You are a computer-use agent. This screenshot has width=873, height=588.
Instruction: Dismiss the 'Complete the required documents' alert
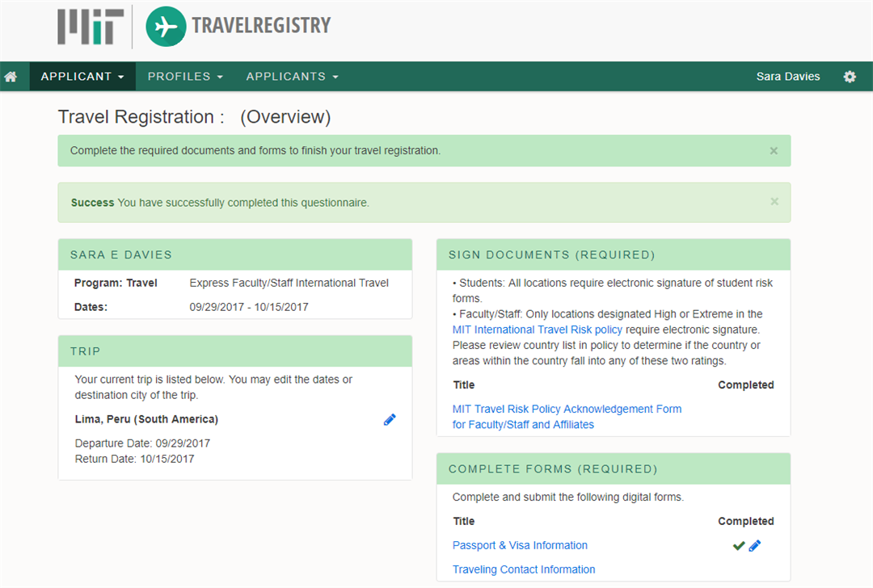(x=774, y=151)
